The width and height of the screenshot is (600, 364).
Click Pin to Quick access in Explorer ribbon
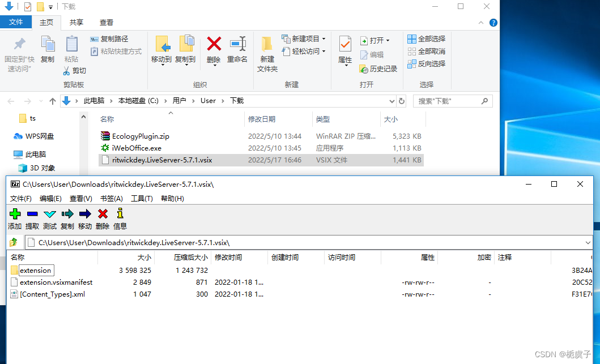point(19,54)
